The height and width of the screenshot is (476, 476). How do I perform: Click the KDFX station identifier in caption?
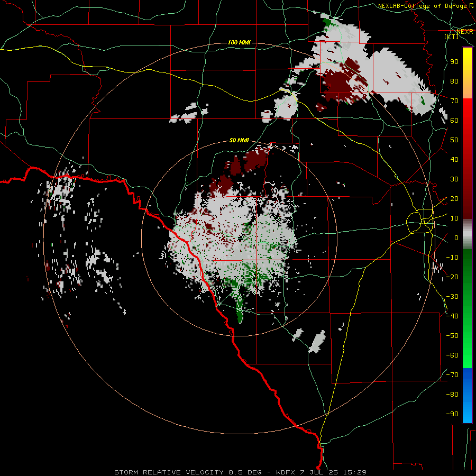point(286,472)
